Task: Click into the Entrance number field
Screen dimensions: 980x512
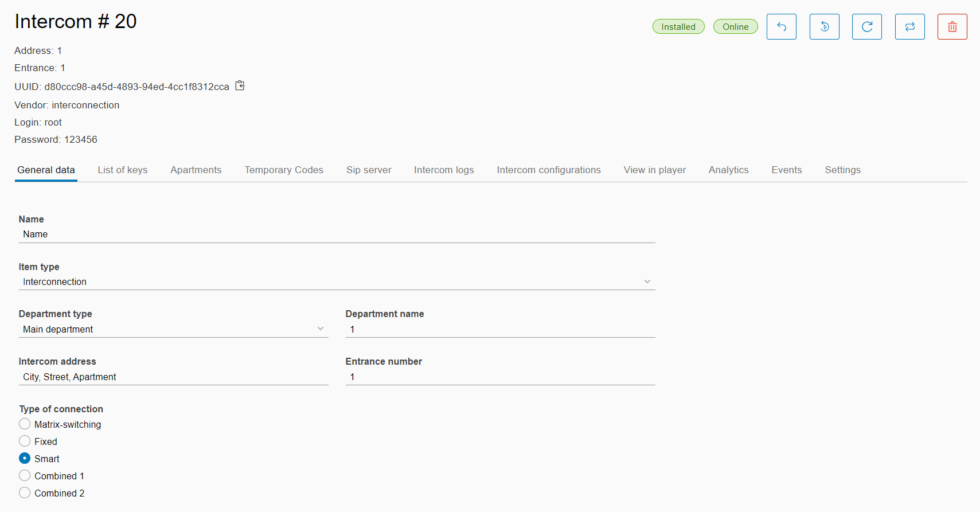Action: coord(500,377)
